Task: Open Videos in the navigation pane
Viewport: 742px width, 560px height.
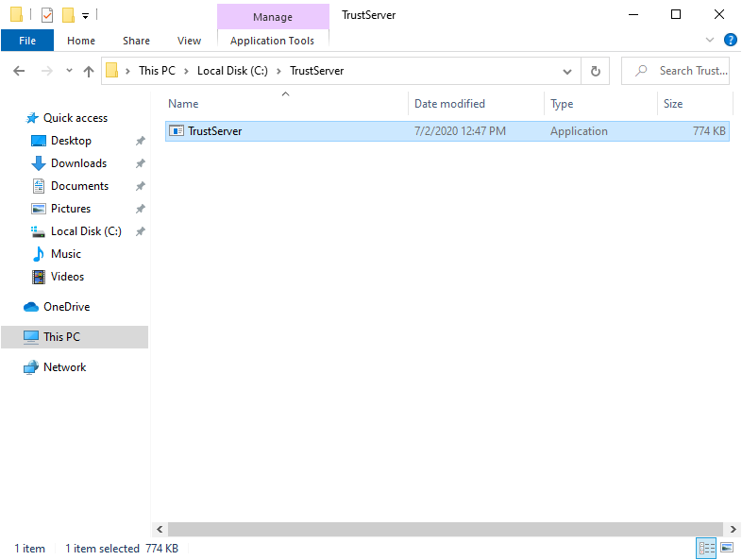Action: [67, 277]
